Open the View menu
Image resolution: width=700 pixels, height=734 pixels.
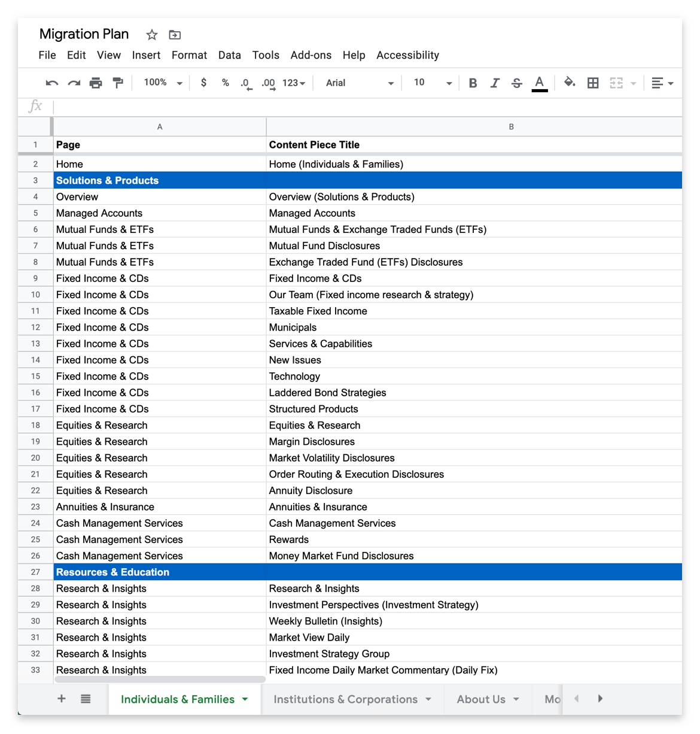109,55
